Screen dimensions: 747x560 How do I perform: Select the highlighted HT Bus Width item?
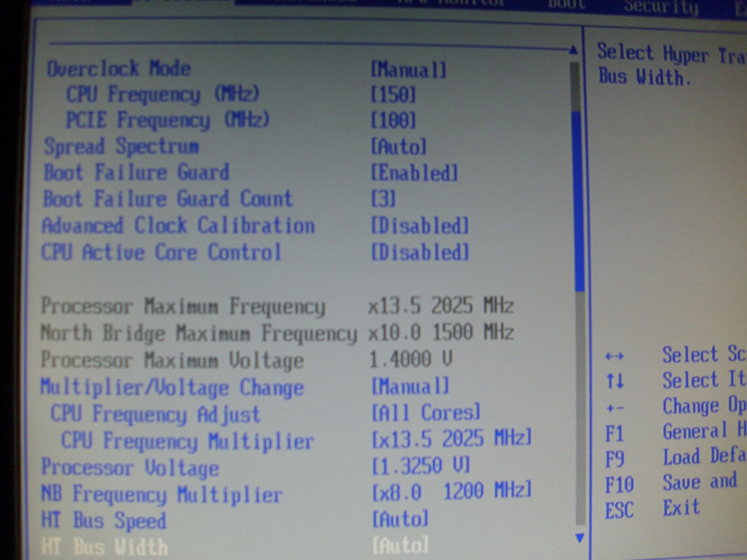pyautogui.click(x=105, y=547)
